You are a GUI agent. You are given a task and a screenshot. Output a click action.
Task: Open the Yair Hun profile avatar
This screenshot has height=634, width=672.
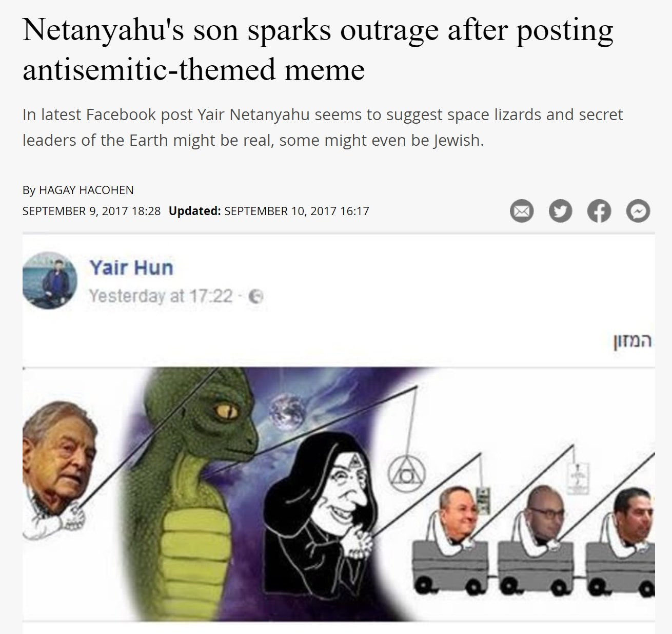click(50, 280)
